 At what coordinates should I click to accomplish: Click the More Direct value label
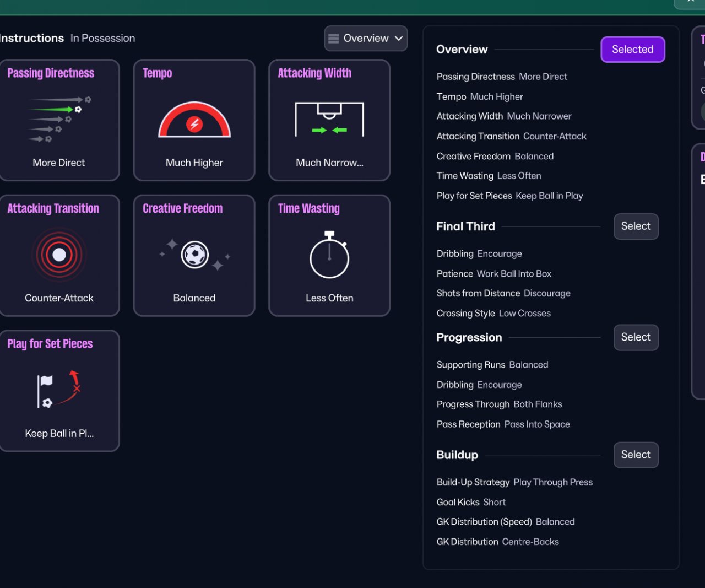point(59,163)
